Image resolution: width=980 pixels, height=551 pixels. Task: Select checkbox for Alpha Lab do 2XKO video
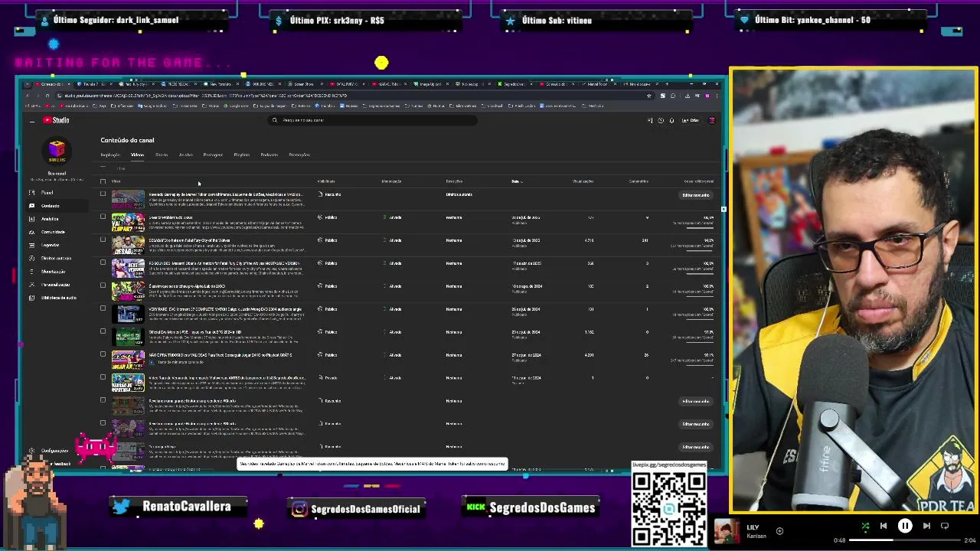tap(103, 285)
